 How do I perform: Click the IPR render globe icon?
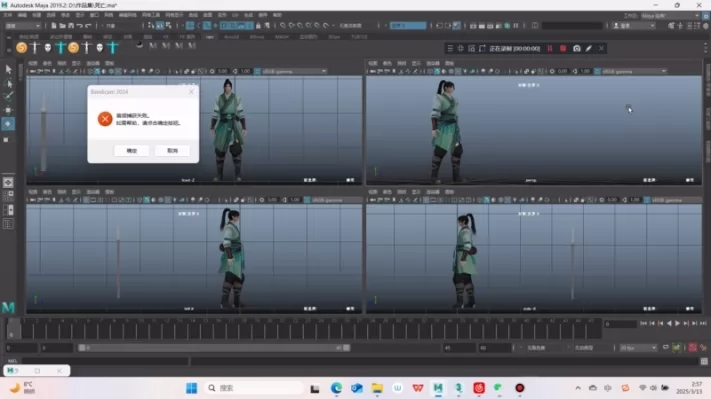(x=507, y=25)
